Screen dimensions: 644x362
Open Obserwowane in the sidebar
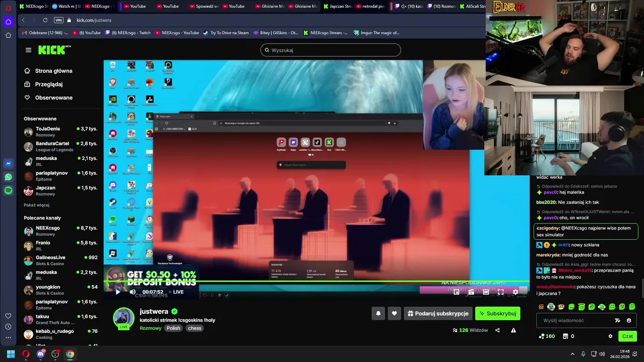(48, 98)
